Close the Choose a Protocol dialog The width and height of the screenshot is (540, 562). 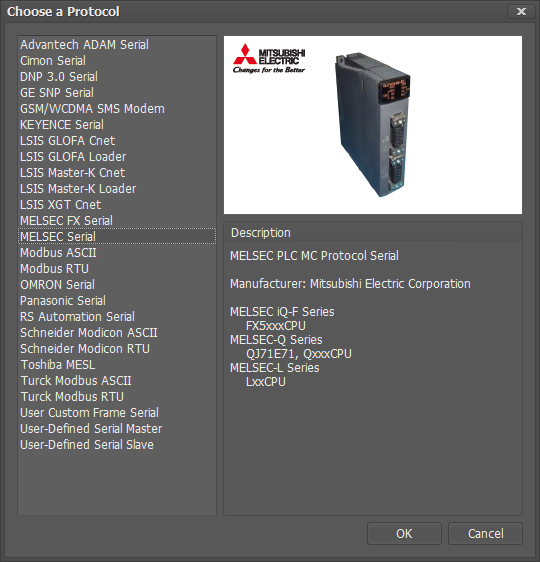pyautogui.click(x=521, y=11)
